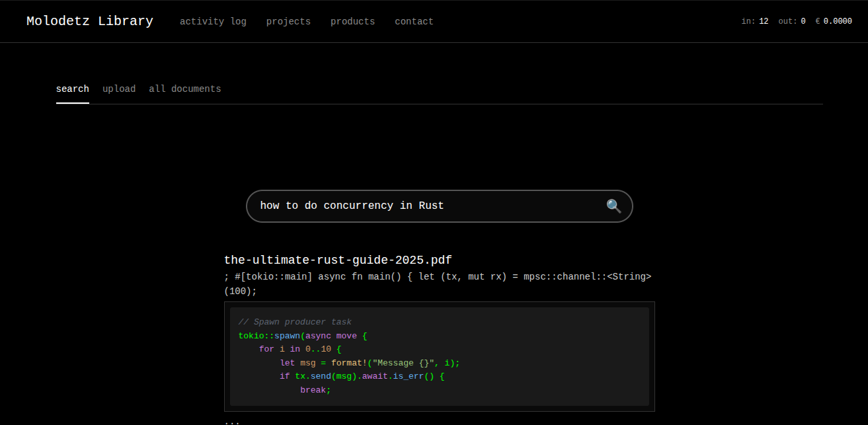Select the search tab
Viewport: 868px width, 425px height.
[x=72, y=89]
